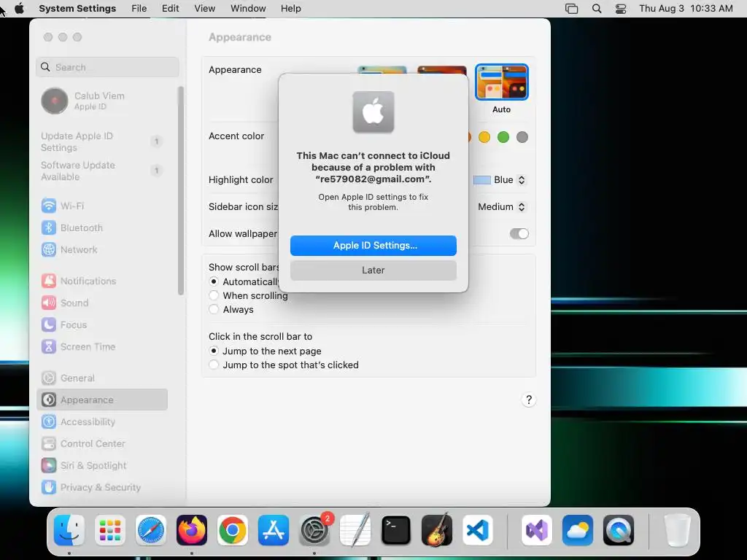Open the Edit menu
Screen dimensions: 747x560
point(170,9)
